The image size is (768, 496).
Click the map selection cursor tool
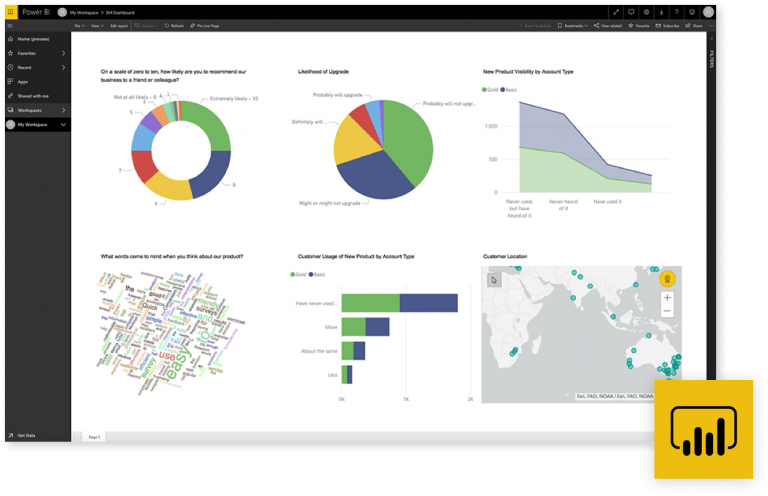494,280
